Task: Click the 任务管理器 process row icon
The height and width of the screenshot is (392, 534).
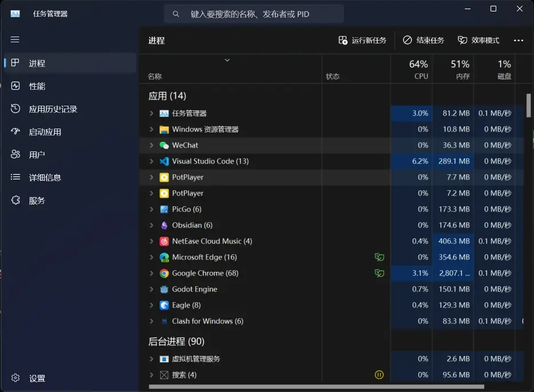Action: pyautogui.click(x=164, y=113)
